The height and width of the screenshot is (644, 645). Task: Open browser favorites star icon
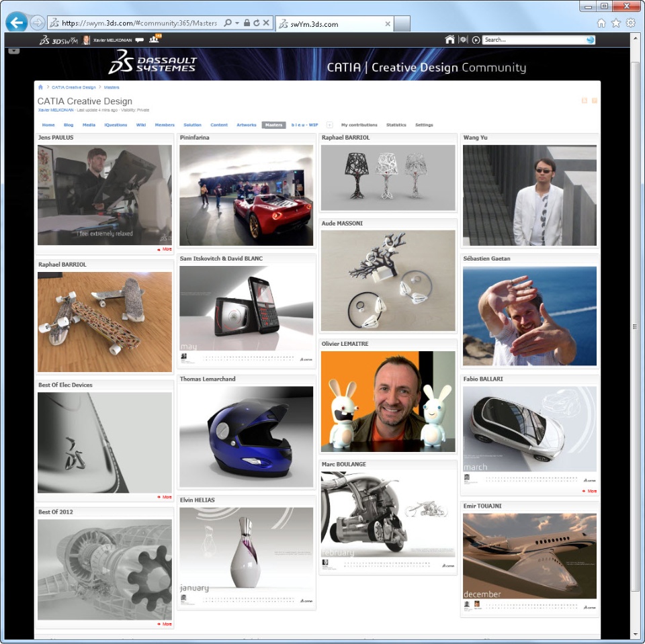click(616, 23)
